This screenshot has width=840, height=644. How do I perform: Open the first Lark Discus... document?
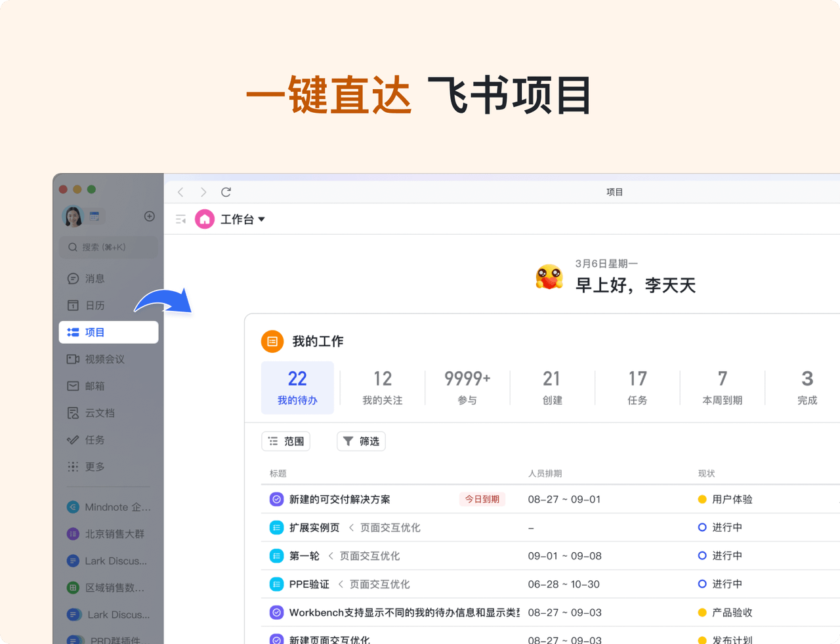[108, 561]
